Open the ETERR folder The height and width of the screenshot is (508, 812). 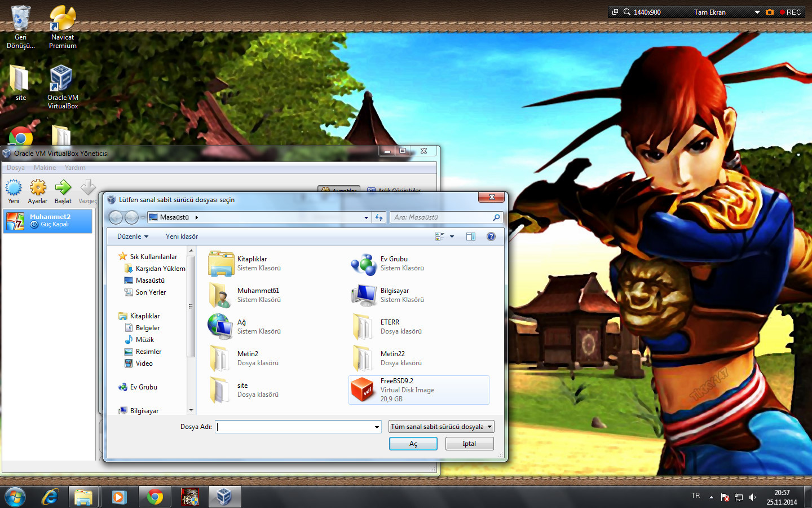(389, 327)
